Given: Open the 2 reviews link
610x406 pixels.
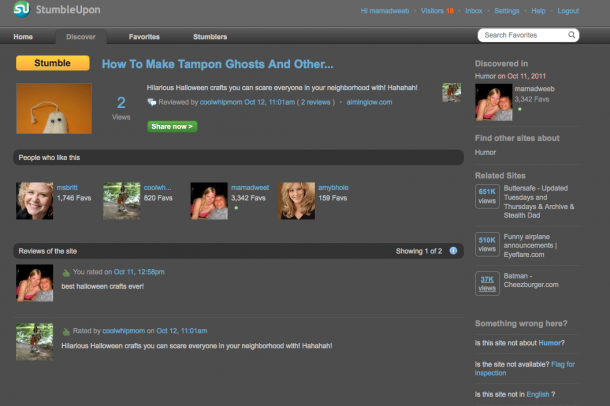Looking at the screenshot, I should (316, 102).
